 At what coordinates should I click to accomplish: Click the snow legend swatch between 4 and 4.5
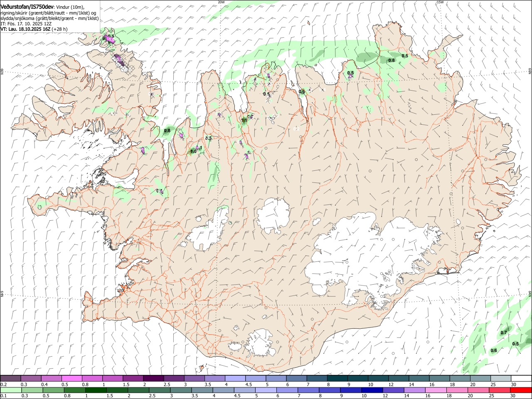(x=235, y=378)
